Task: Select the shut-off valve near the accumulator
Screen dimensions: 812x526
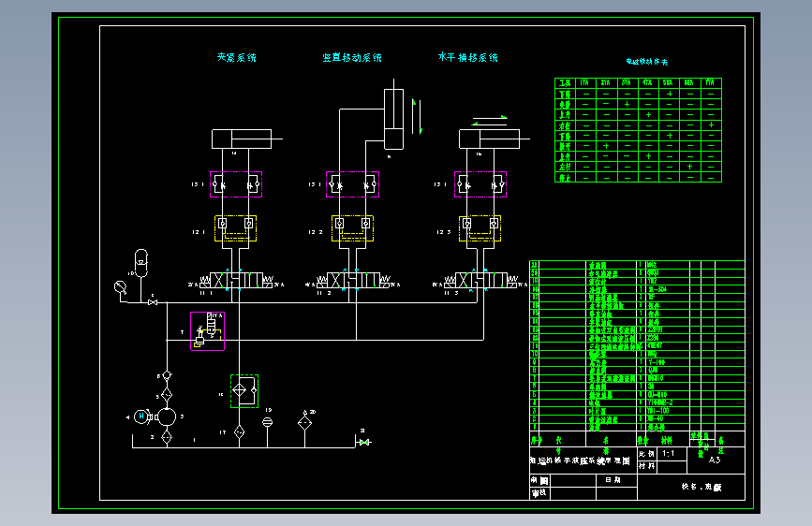Action: click(x=153, y=302)
